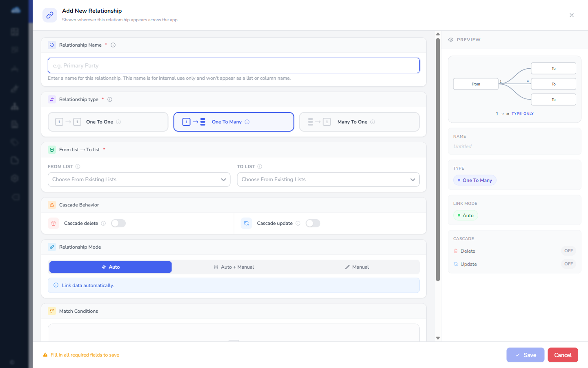Choose the One To Many relationship type

click(x=234, y=122)
